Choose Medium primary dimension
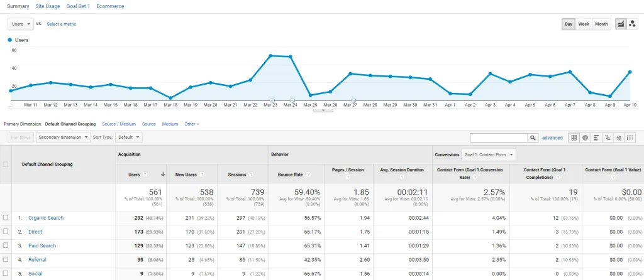 coord(170,124)
